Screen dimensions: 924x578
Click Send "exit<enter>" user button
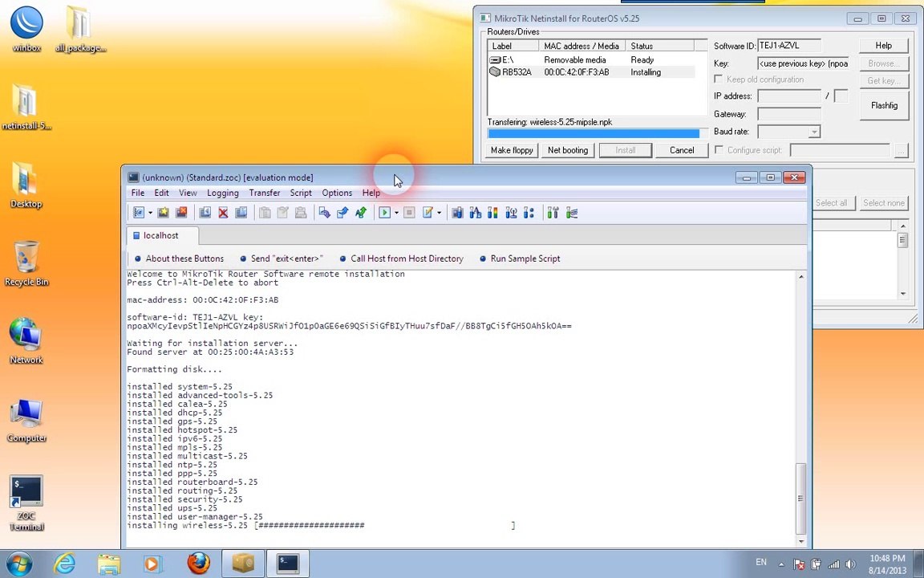(282, 258)
